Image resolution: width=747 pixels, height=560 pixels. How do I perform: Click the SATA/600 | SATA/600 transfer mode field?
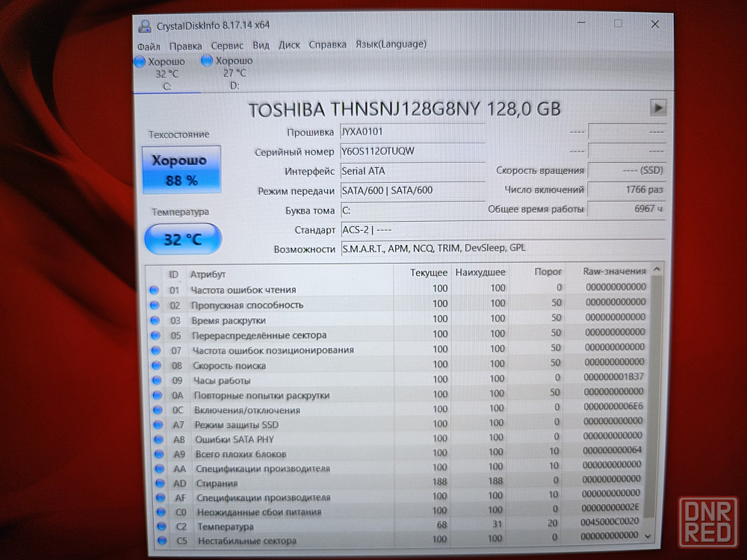[412, 190]
